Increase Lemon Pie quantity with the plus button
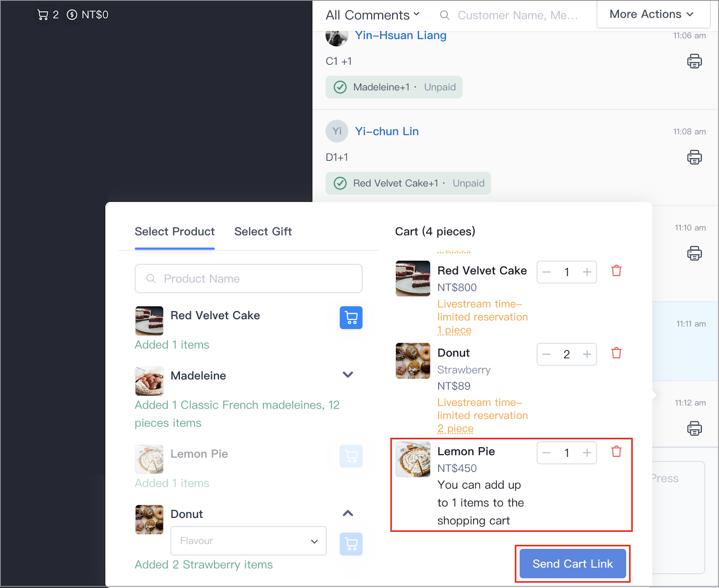 point(587,453)
